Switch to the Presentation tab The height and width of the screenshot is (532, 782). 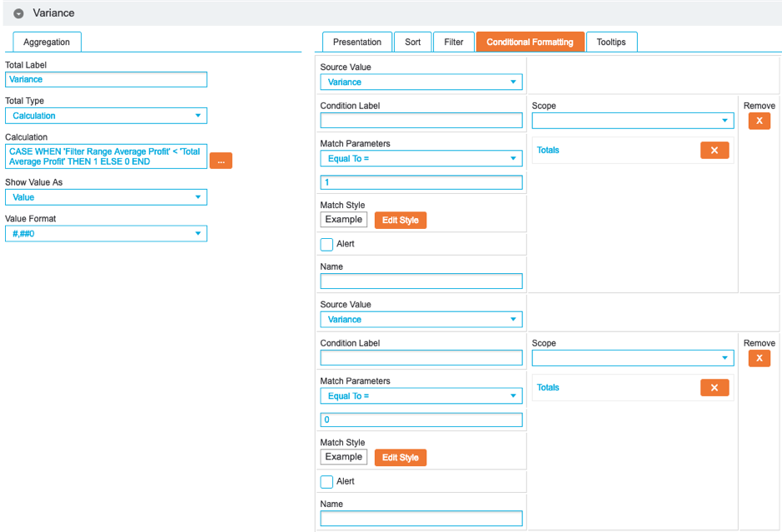tap(356, 42)
